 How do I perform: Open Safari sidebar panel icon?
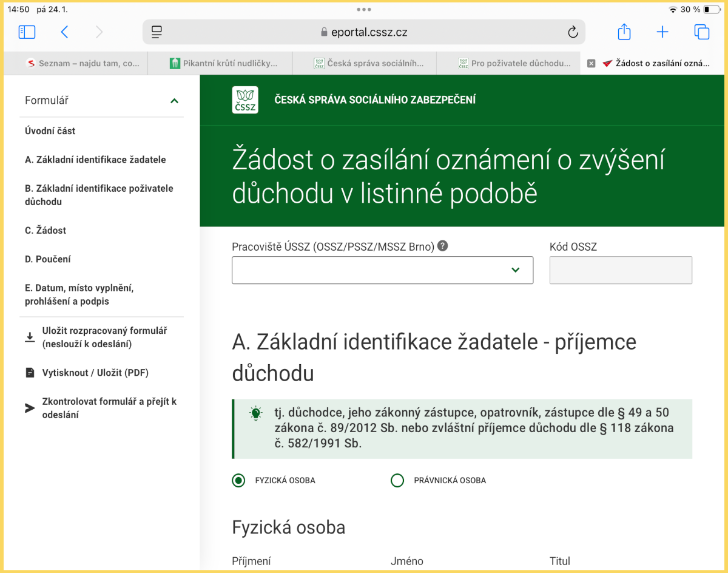pyautogui.click(x=27, y=32)
